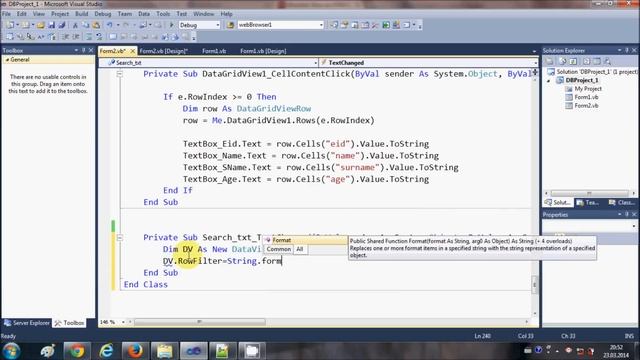The width and height of the screenshot is (640, 360).
Task: Click the vertical scrollbar of code editor
Action: tap(535, 285)
